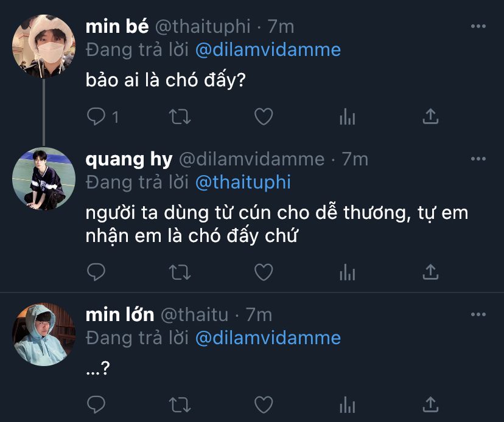Open quang hy's profile picture
504x422 pixels.
[x=43, y=179]
